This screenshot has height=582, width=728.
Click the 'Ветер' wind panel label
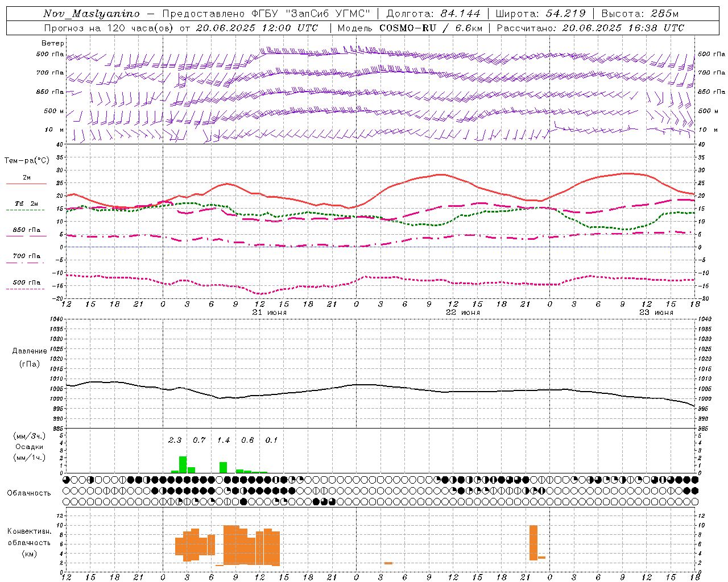pyautogui.click(x=53, y=43)
